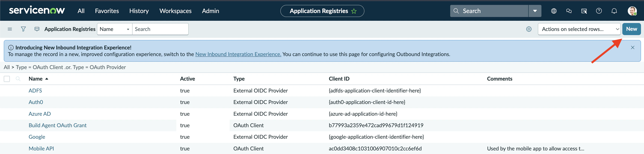Viewport: 644px width, 154px height.
Task: Click the list Search input field
Action: tap(160, 29)
